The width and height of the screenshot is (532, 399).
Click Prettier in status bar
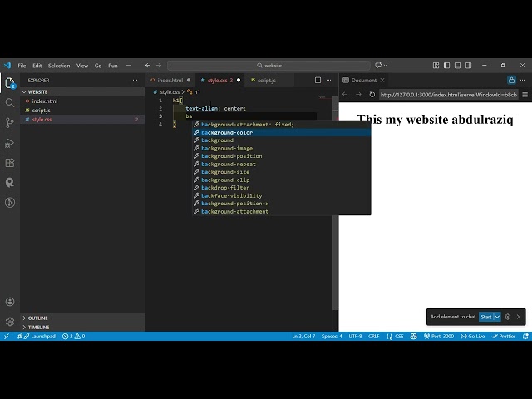coord(504,336)
